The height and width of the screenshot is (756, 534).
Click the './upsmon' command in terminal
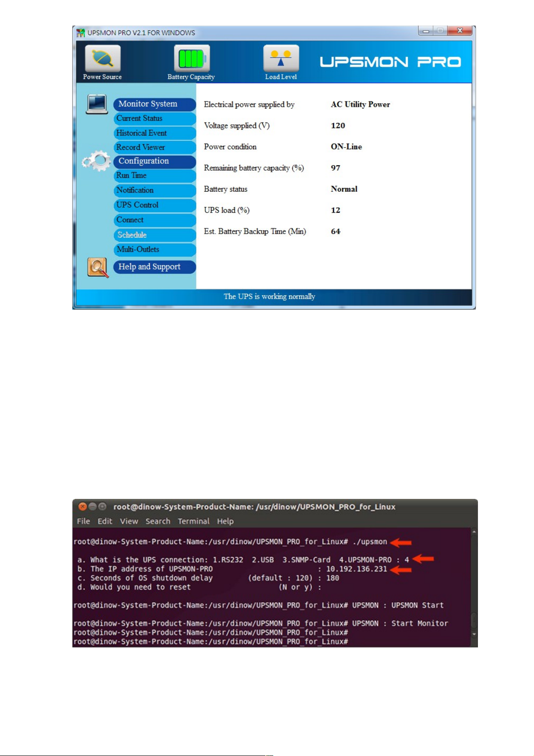point(369,542)
